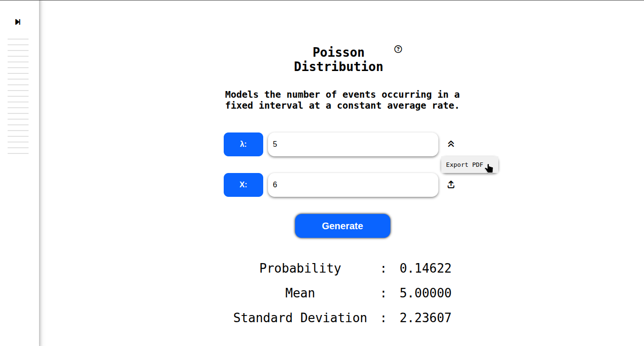644x346 pixels.
Task: Click the Poisson Distribution heading
Action: click(x=338, y=60)
